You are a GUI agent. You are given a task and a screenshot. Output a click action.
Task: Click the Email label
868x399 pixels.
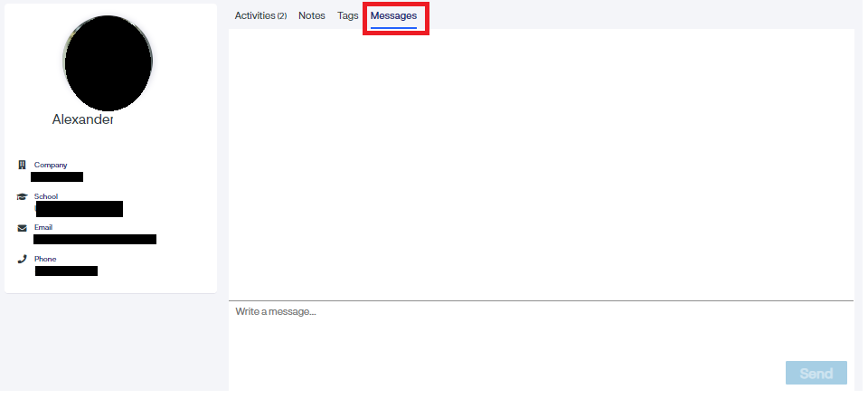click(43, 228)
